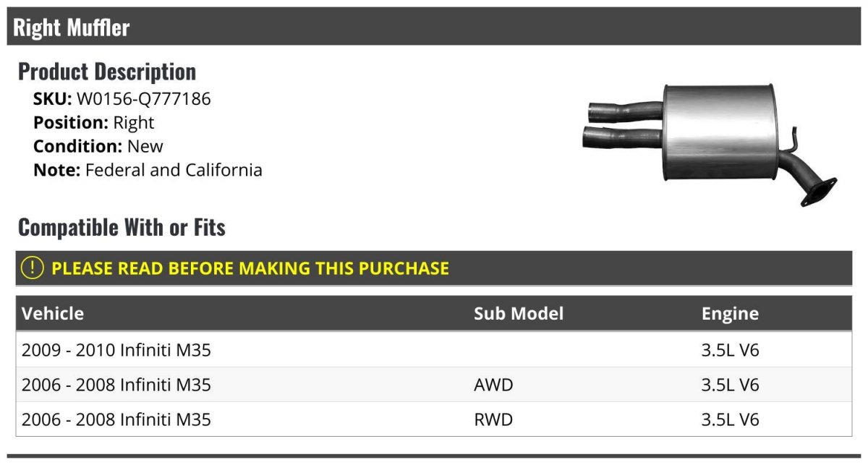This screenshot has height=465, width=868.
Task: Sort by the Sub Model column header
Action: click(519, 313)
